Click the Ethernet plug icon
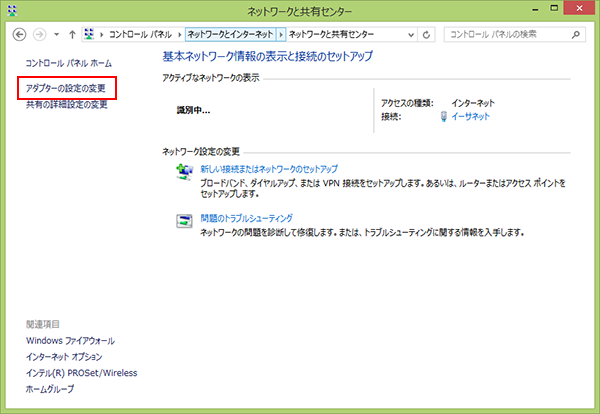This screenshot has width=600, height=414. [443, 116]
